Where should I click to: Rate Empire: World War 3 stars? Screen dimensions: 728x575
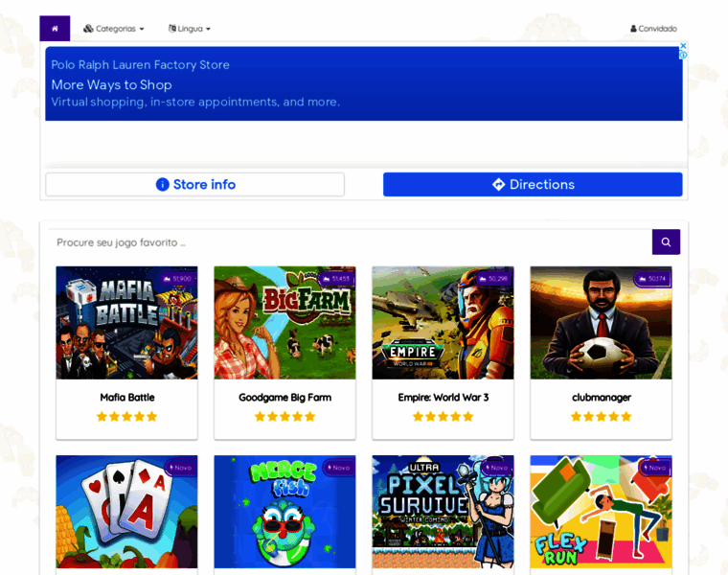click(x=443, y=417)
